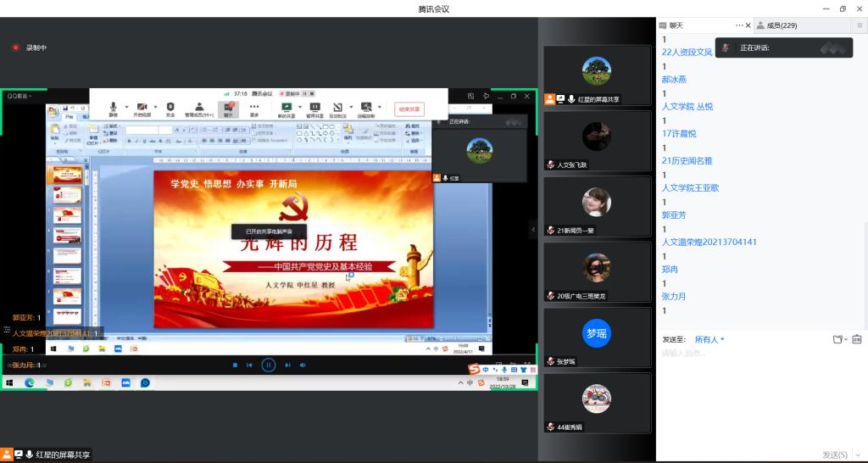Open the send-to 所有人 recipient dropdown

(x=709, y=340)
